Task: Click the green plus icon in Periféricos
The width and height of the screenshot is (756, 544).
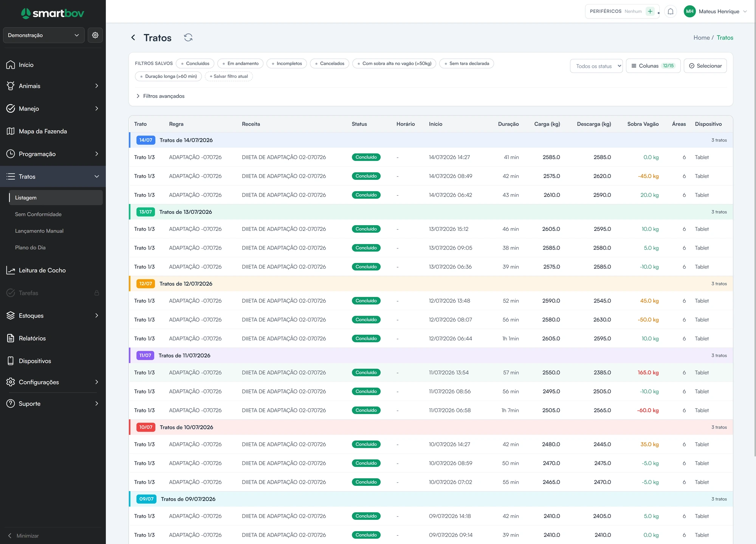Action: pos(650,11)
